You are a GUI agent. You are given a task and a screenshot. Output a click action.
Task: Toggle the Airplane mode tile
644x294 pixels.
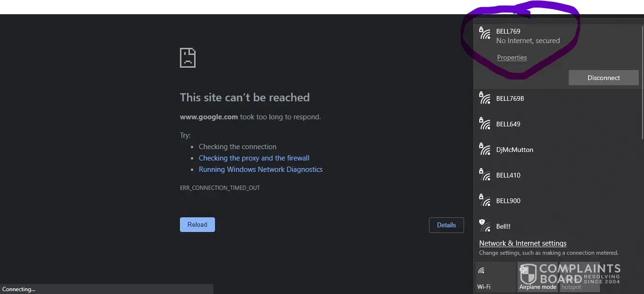(537, 277)
